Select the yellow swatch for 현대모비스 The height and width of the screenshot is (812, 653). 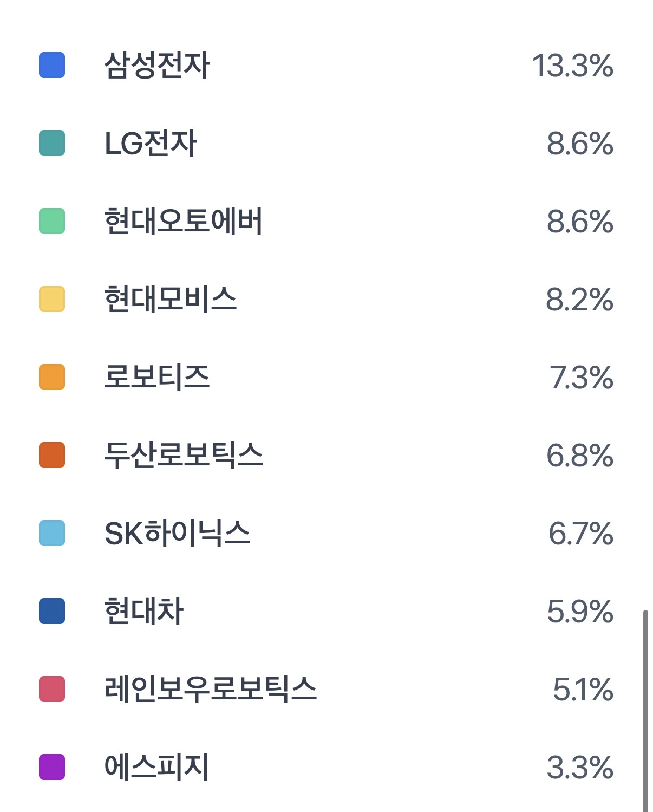click(x=52, y=299)
